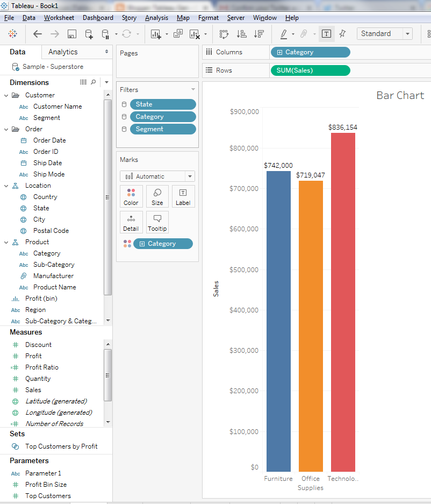Toggle Show Mark Labels
This screenshot has width=431, height=504.
tap(326, 33)
